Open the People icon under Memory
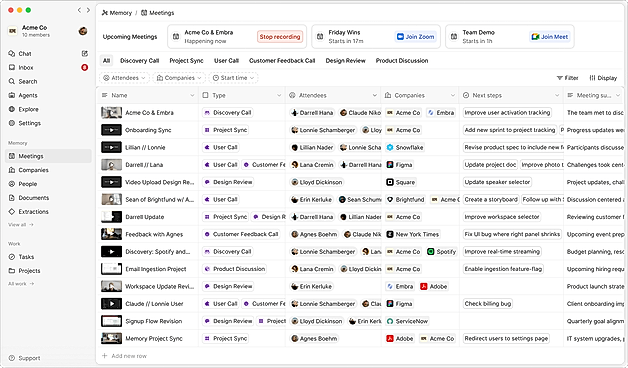The image size is (628, 368). point(12,184)
